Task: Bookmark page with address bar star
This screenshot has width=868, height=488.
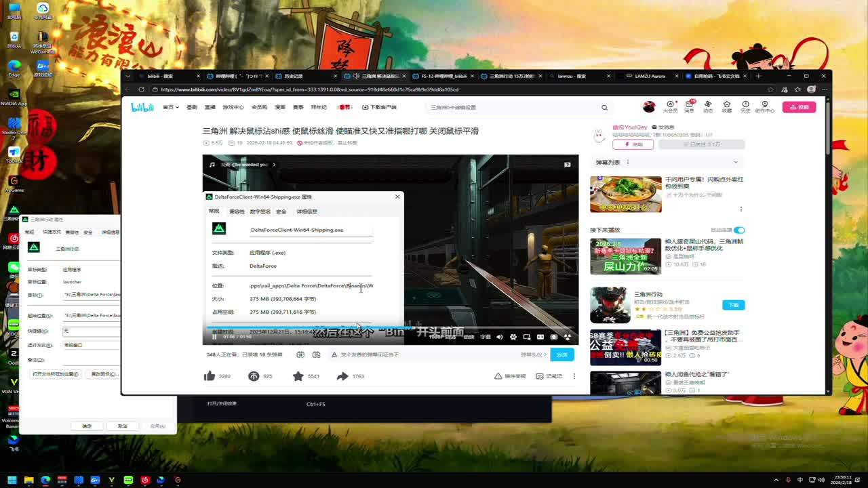Action: click(770, 89)
